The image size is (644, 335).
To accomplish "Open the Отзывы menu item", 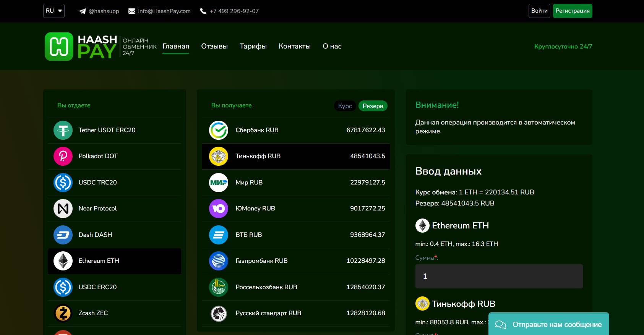I will click(214, 46).
